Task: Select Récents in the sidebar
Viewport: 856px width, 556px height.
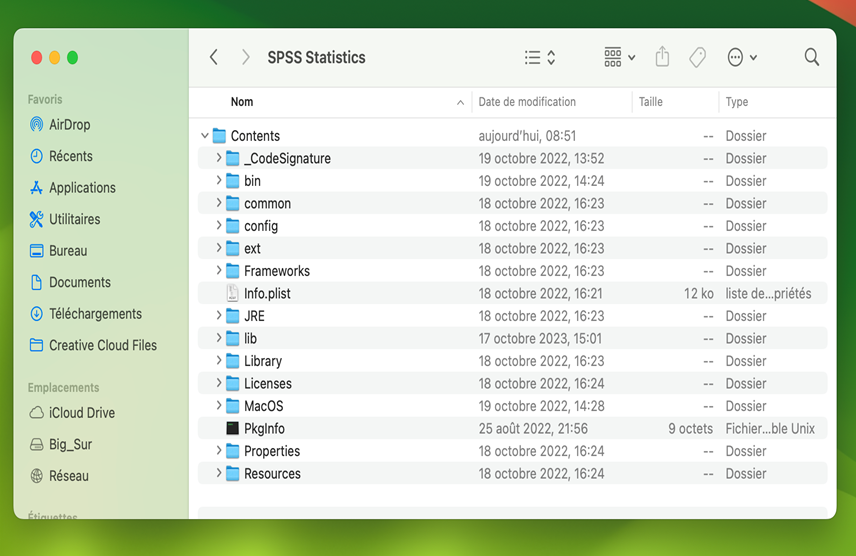Action: coord(70,156)
